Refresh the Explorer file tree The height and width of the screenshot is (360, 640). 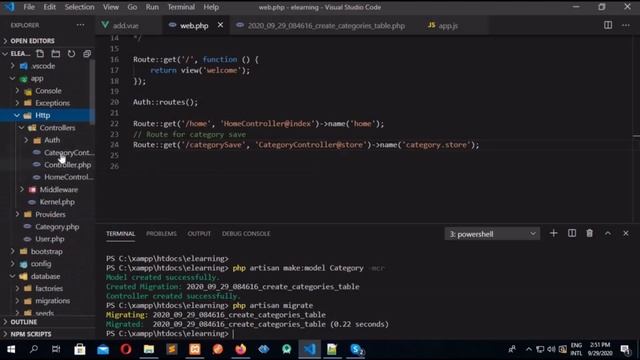tap(71, 53)
